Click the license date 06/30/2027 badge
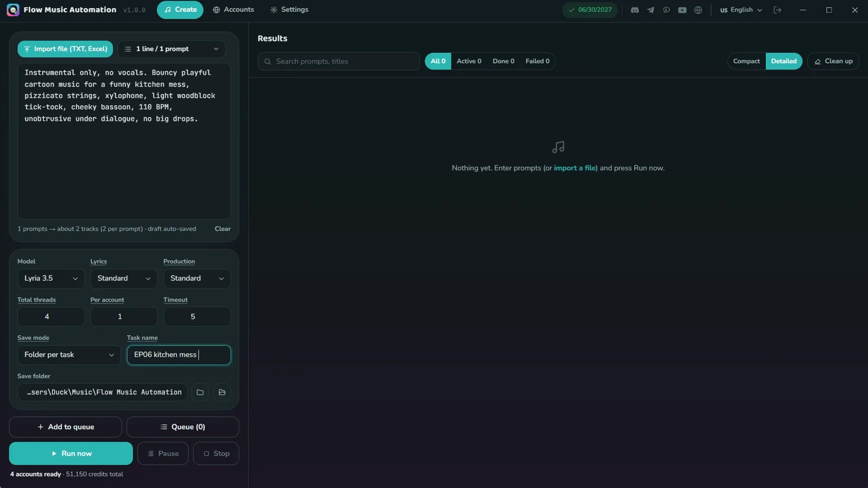This screenshot has height=488, width=868. click(x=590, y=10)
